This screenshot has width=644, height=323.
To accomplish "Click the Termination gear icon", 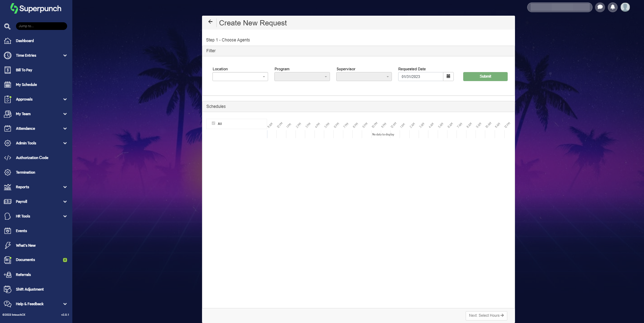I will click(x=8, y=172).
